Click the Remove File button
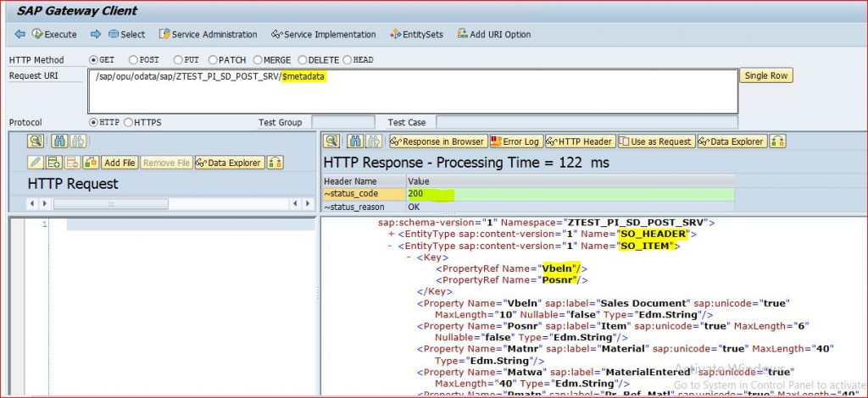Viewport: 868px width, 398px height. pos(166,163)
